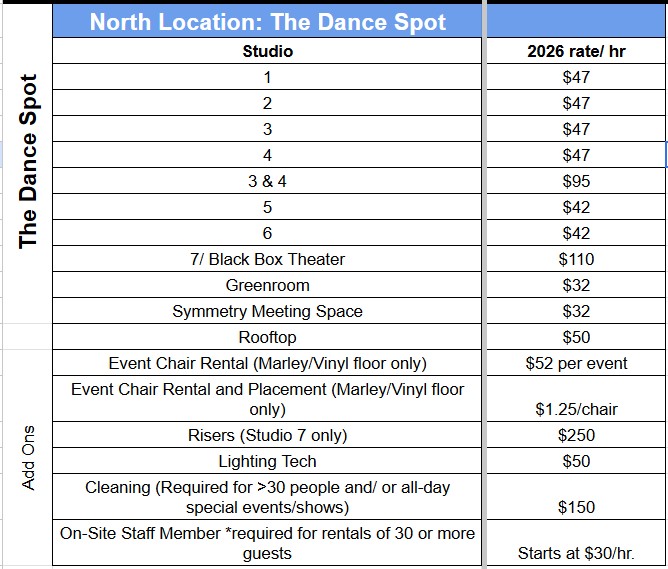Click the Symmetry Meeting Space cell
668x569 pixels.
[x=268, y=311]
